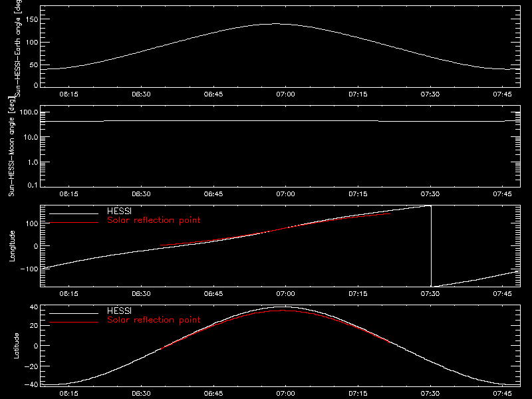The image size is (532, 399).
Task: Click 07:45 label under Earth angle plot
Action: pos(503,94)
